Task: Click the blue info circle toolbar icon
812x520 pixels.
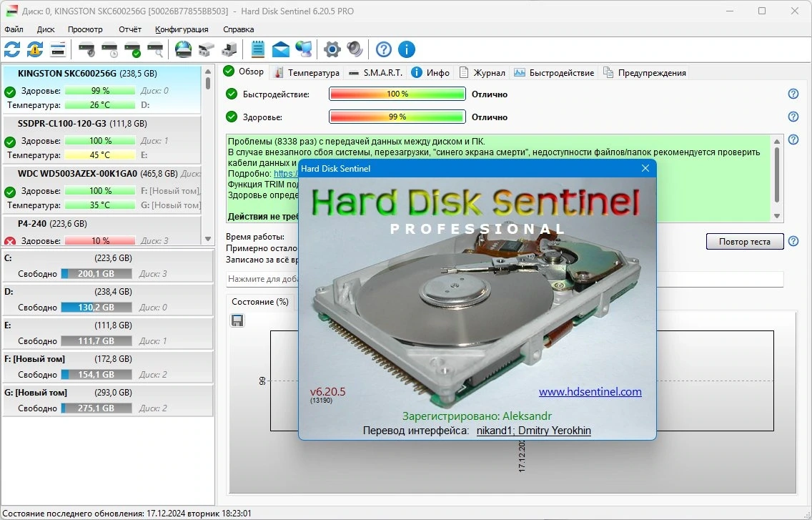Action: point(407,50)
